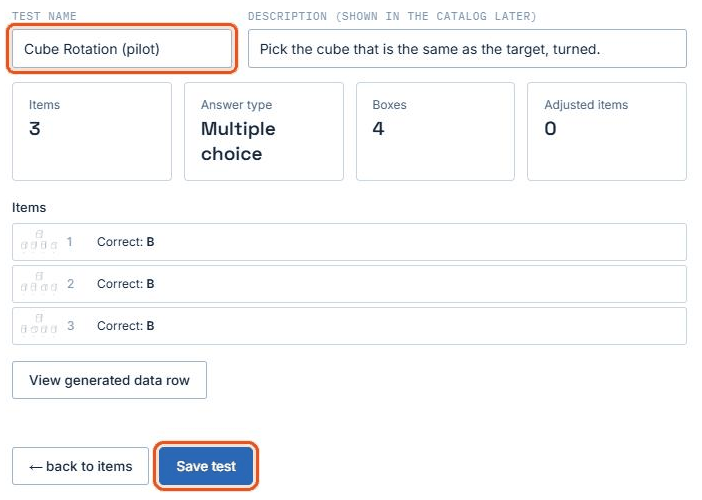Open item 3 thumbnail preview

39,325
